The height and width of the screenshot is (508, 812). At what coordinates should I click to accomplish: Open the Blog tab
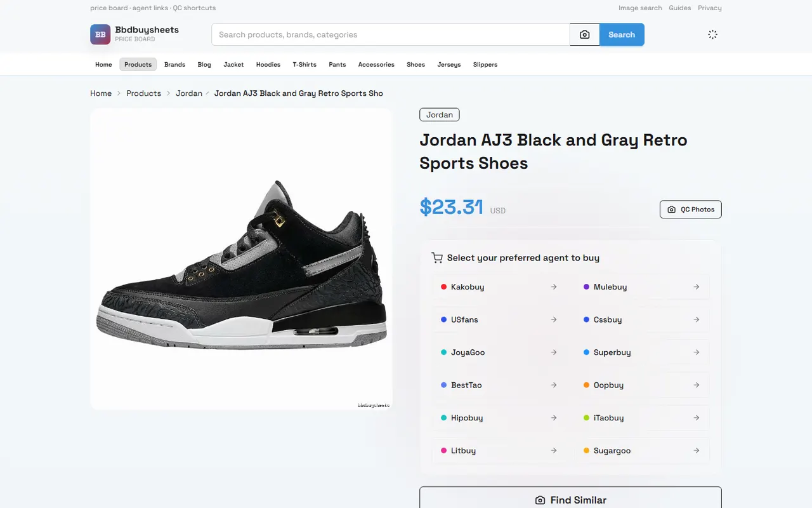[204, 65]
